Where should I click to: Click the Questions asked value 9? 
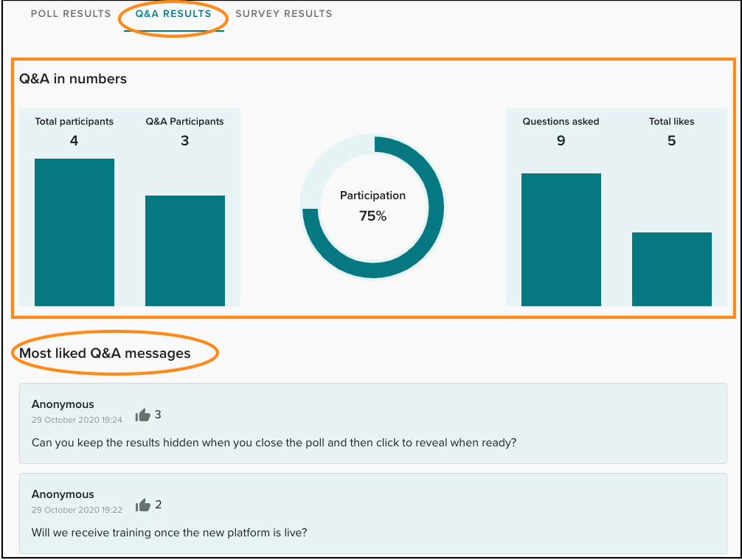(x=561, y=141)
